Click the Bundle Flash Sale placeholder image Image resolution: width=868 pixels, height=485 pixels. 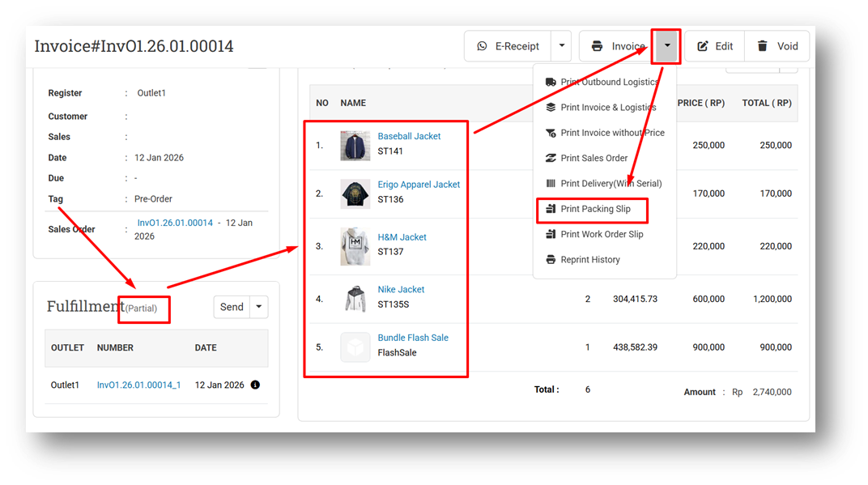click(355, 347)
